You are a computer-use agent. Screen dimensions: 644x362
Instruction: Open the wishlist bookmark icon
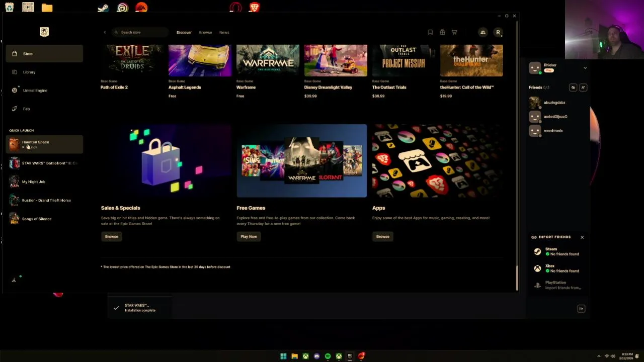tap(430, 32)
